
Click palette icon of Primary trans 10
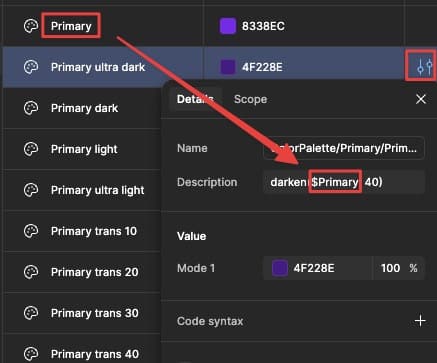pos(31,231)
